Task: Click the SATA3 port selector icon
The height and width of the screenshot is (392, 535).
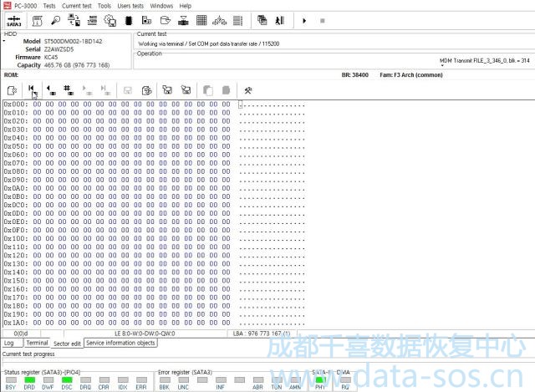Action: tap(14, 21)
